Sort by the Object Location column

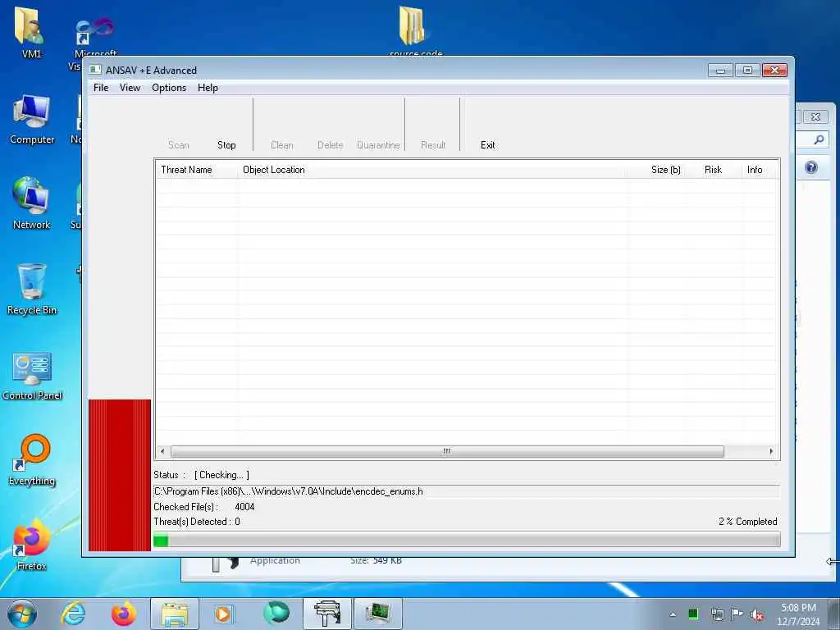[433, 170]
